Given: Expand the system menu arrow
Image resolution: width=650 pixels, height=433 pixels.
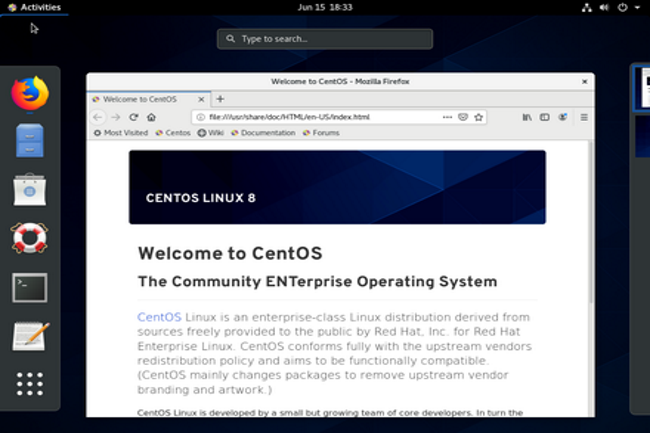Looking at the screenshot, I should [x=637, y=7].
